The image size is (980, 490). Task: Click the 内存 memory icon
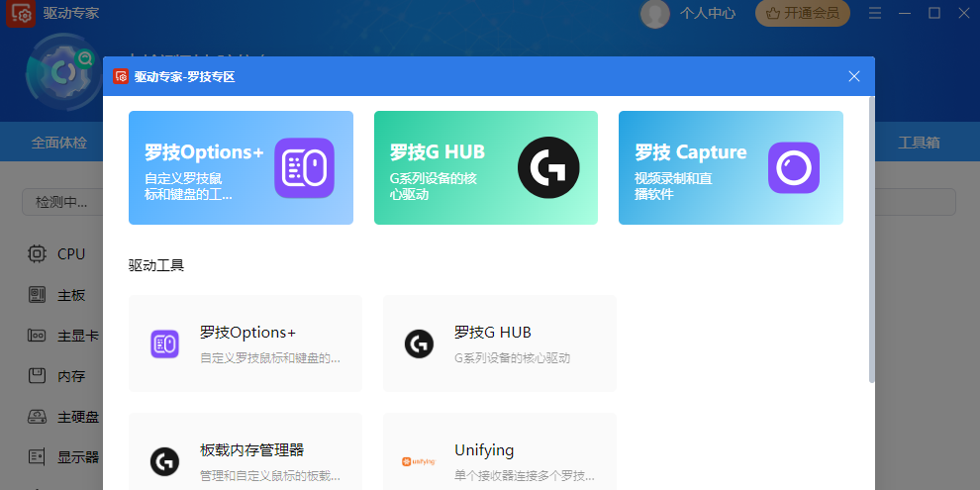click(x=37, y=375)
